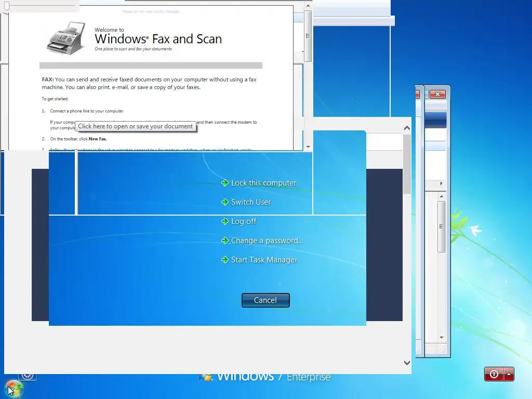Screen dimensions: 532x399
Task: Click the Windows Start orb
Action: click(x=14, y=389)
